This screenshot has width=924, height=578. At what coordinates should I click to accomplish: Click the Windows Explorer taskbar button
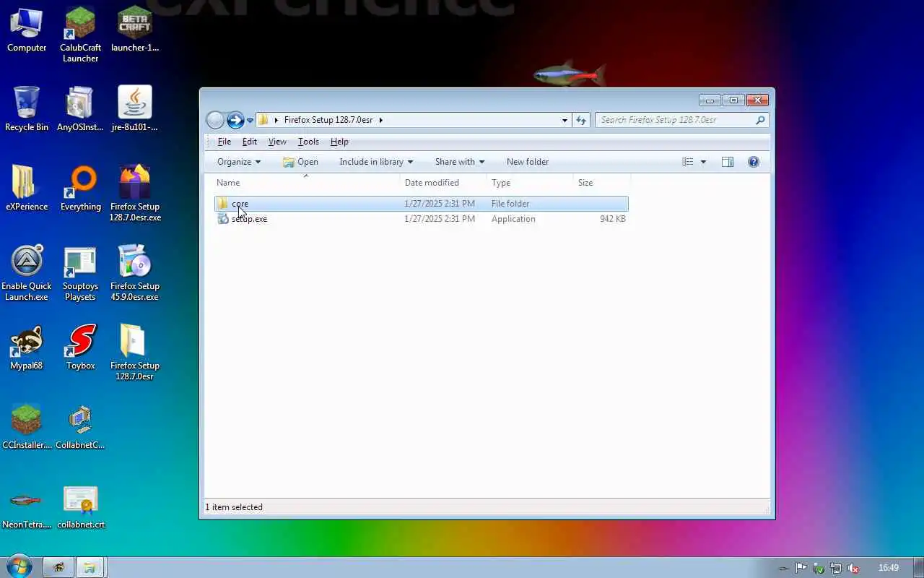click(90, 567)
